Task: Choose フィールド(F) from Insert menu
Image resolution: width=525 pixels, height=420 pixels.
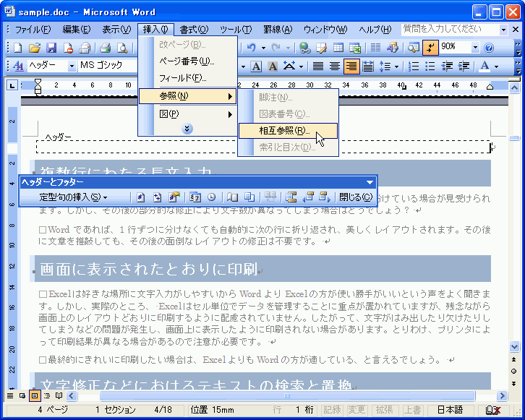Action: coord(187,78)
